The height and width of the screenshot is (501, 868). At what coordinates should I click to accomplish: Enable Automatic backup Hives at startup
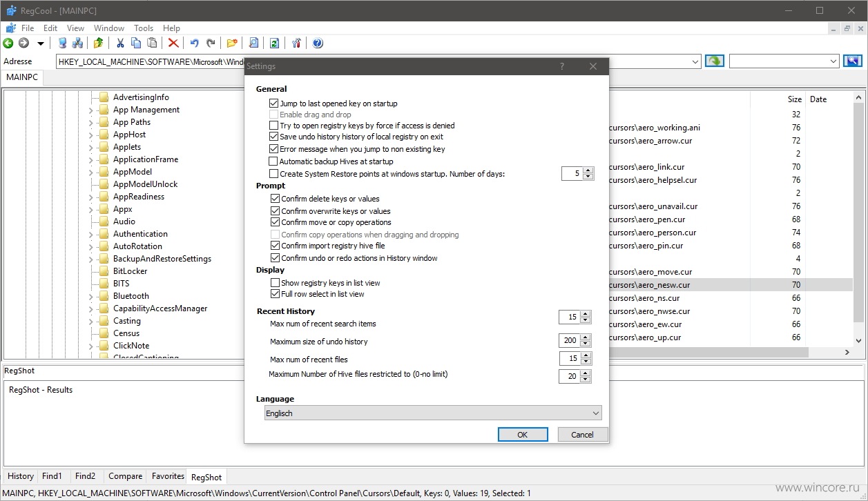274,161
